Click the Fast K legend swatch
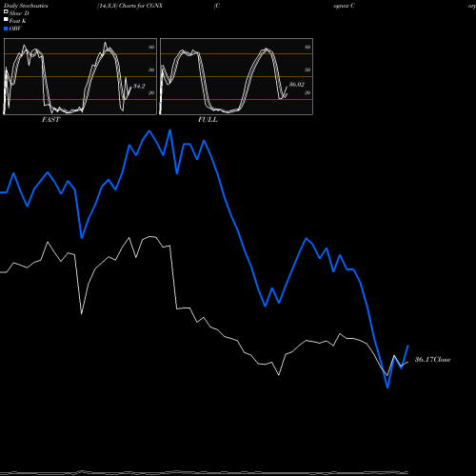The height and width of the screenshot is (476, 476). [x=6, y=19]
